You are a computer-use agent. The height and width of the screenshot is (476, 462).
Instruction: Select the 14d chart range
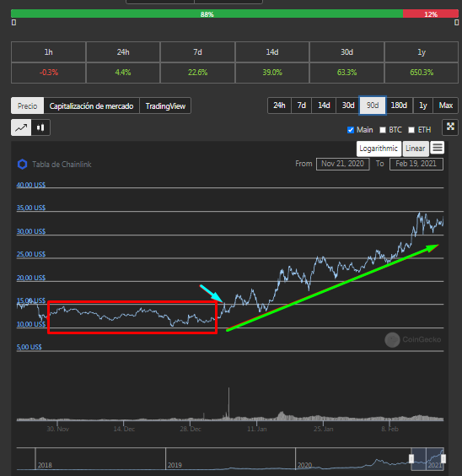(x=324, y=105)
